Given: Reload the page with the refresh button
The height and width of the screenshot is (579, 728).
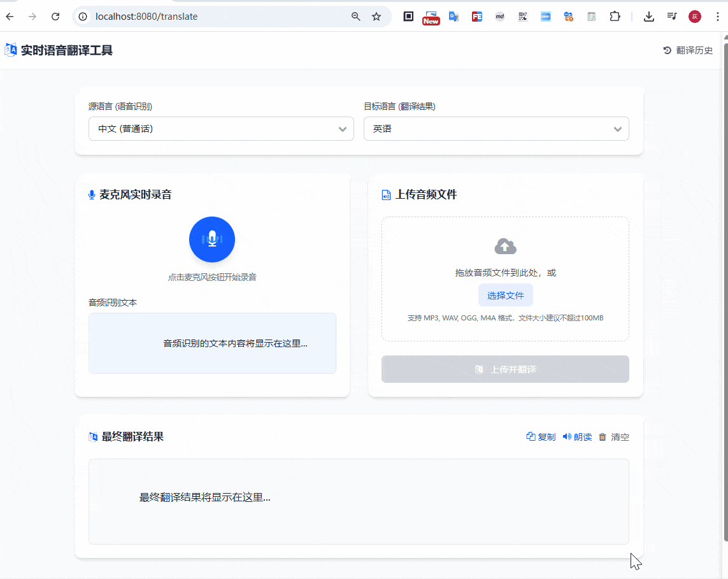Looking at the screenshot, I should [x=55, y=17].
